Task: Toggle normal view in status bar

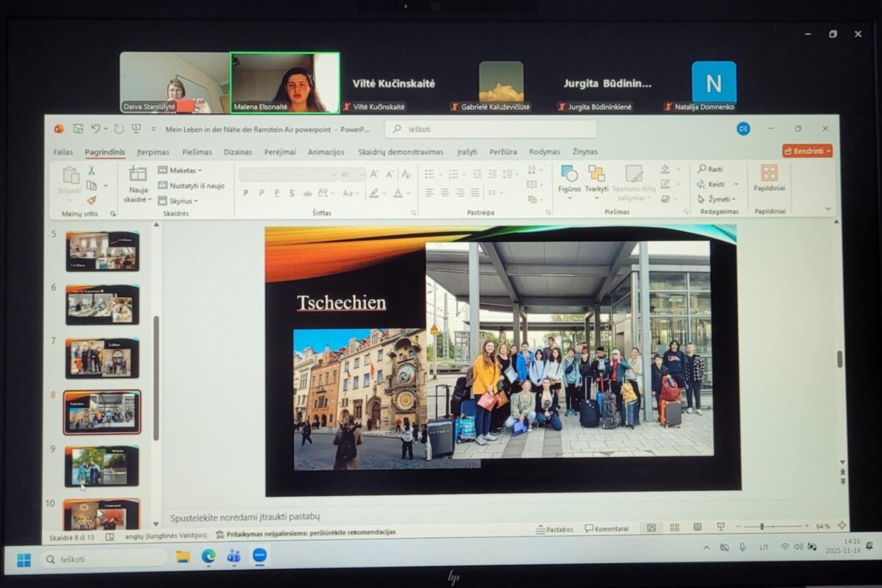Action: 651,527
